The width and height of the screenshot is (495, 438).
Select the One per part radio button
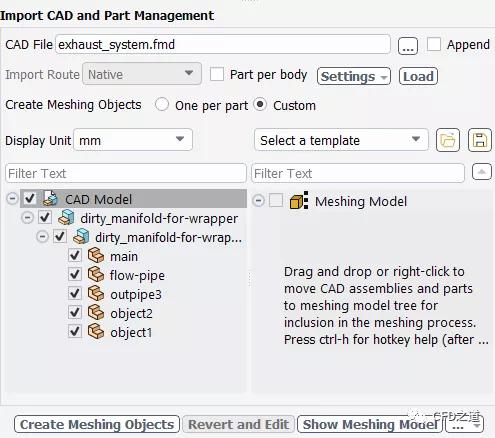click(x=162, y=105)
